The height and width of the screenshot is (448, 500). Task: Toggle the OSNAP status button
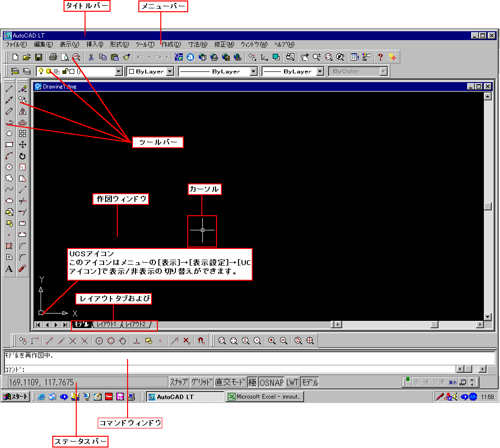tap(271, 382)
